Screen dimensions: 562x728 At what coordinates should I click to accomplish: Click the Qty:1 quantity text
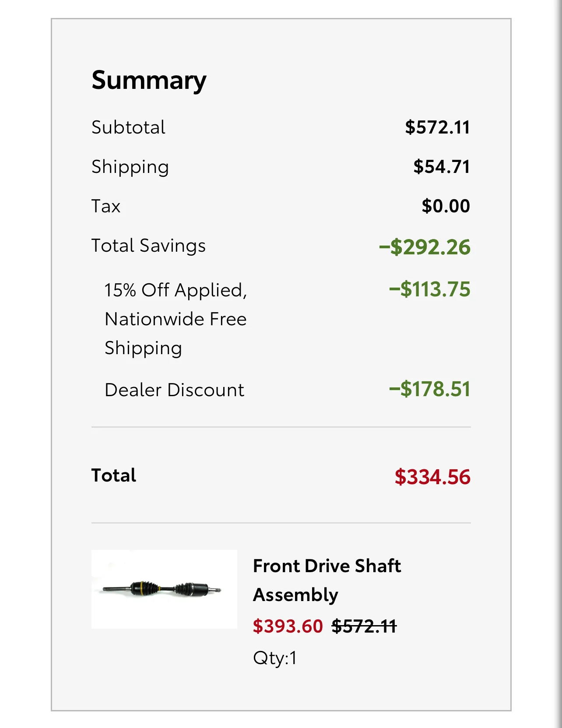(275, 658)
